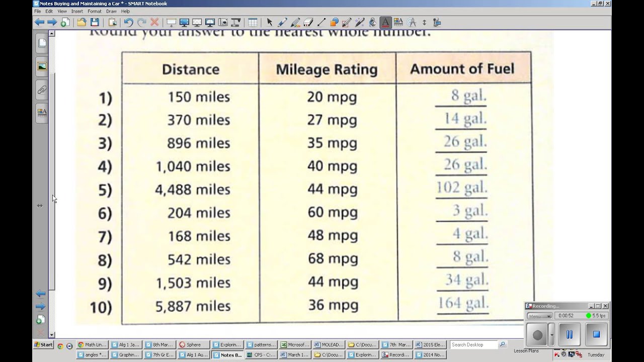Screen dimensions: 644x362
Task: Click the '102 gal.' answer in row 5
Action: [x=462, y=188]
